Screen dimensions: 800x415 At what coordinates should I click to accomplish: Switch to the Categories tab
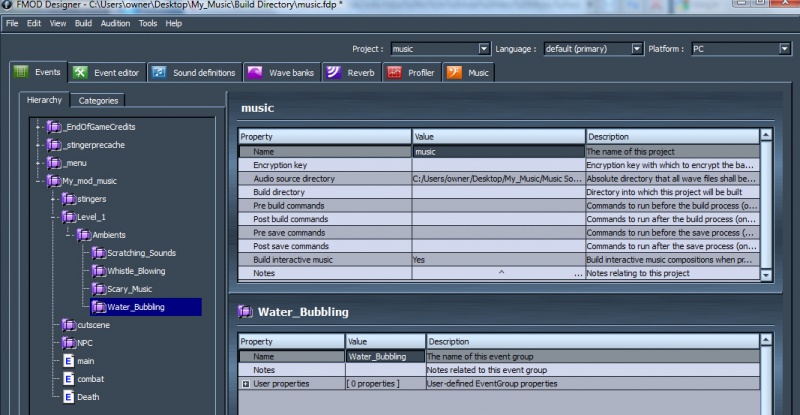(98, 100)
